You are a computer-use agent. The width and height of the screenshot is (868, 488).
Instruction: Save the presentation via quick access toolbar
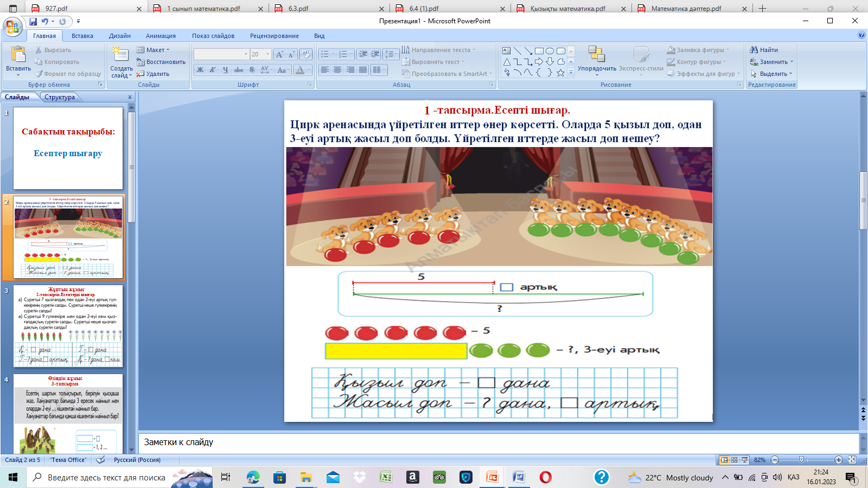tap(33, 22)
